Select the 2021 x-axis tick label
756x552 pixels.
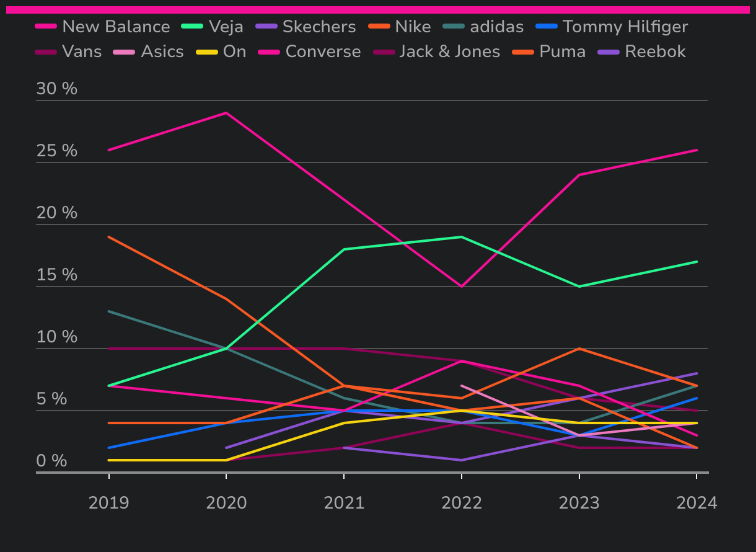[x=344, y=502]
